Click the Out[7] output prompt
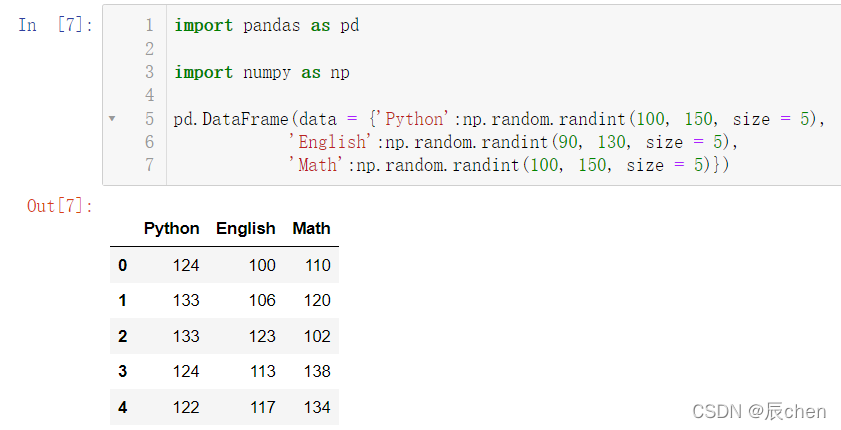 pos(60,206)
